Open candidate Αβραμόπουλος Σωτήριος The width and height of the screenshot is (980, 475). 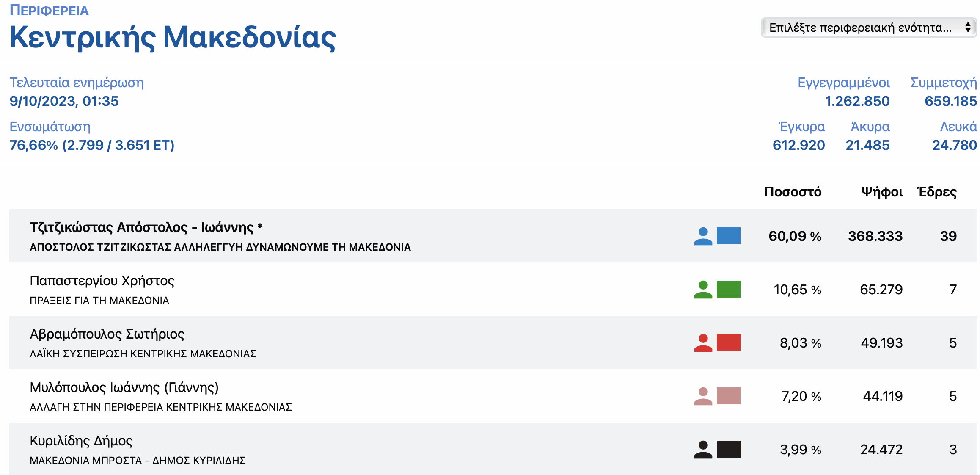[107, 334]
